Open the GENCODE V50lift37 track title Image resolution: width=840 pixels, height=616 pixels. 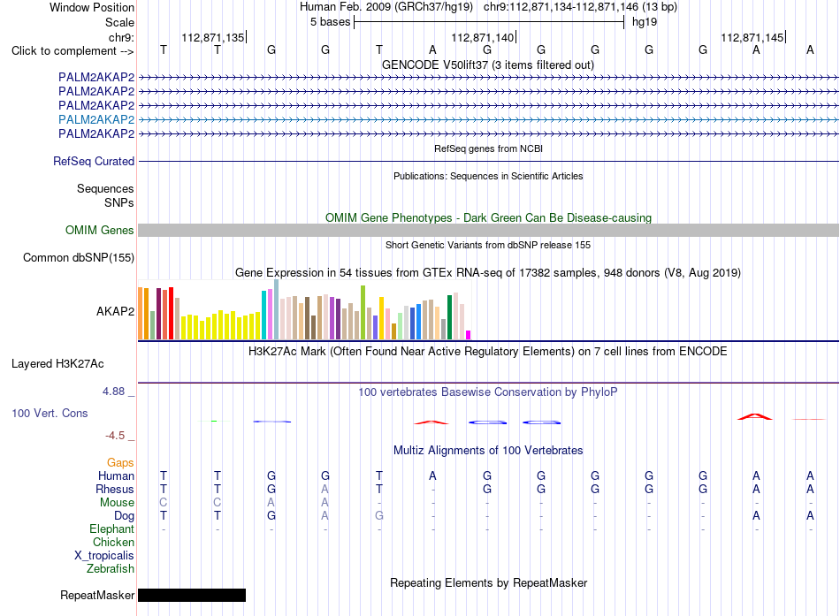pos(487,65)
